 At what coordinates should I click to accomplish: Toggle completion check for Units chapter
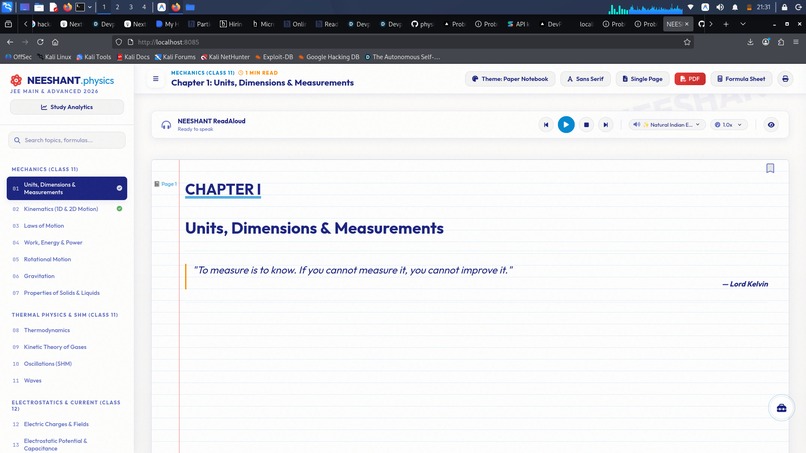[119, 188]
